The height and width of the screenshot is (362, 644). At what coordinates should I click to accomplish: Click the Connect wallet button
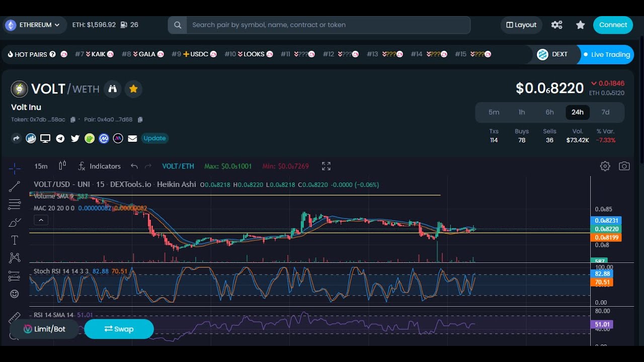click(613, 25)
